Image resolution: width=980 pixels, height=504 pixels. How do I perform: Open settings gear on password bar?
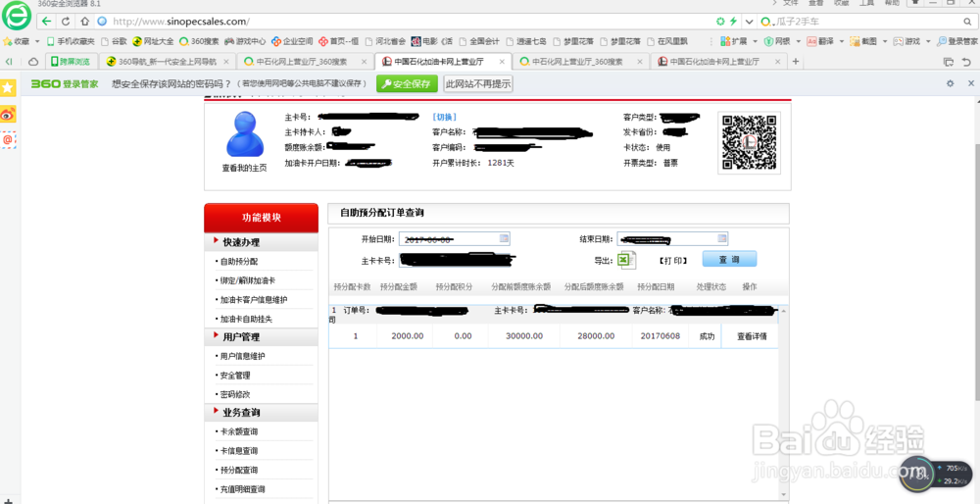pos(950,83)
